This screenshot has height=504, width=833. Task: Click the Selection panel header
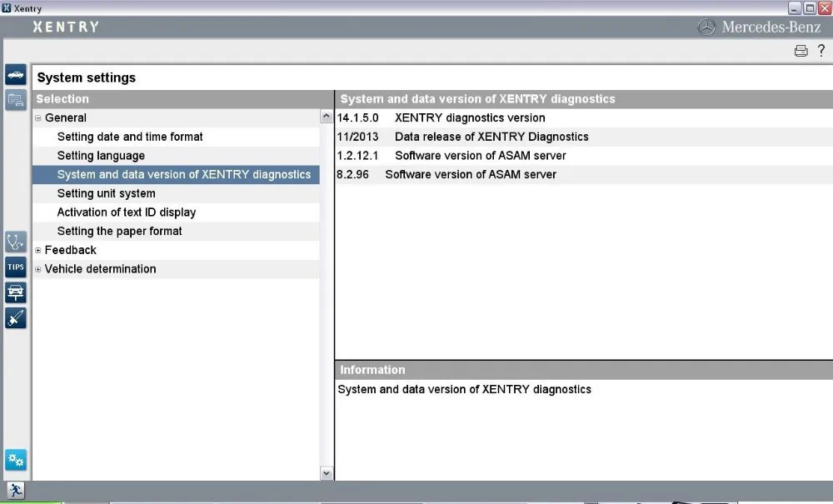[182, 99]
